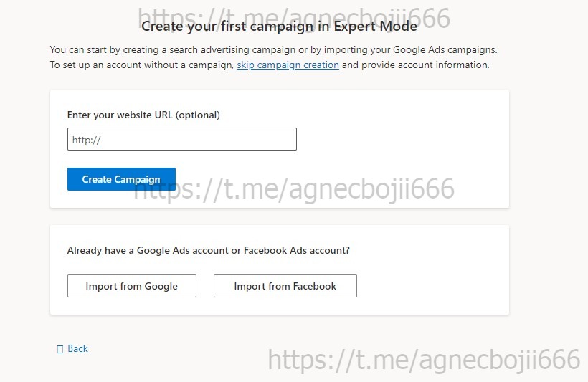Click the "Facebook Ads account?" question text
Image resolution: width=588 pixels, height=382 pixels.
(x=297, y=251)
